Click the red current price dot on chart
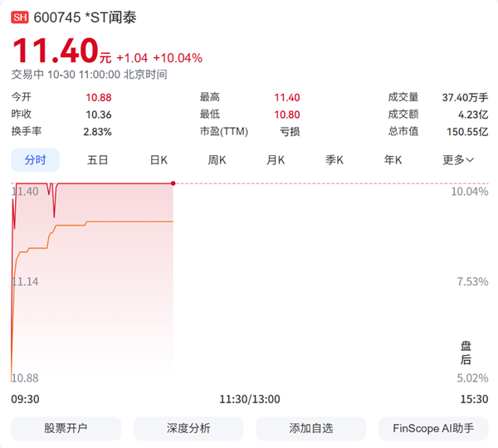 pyautogui.click(x=173, y=183)
